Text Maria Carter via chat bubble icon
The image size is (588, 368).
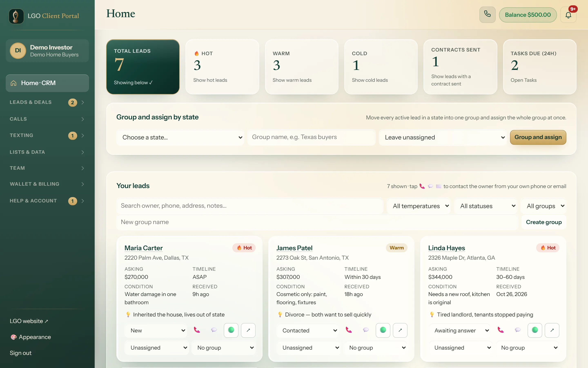click(214, 330)
